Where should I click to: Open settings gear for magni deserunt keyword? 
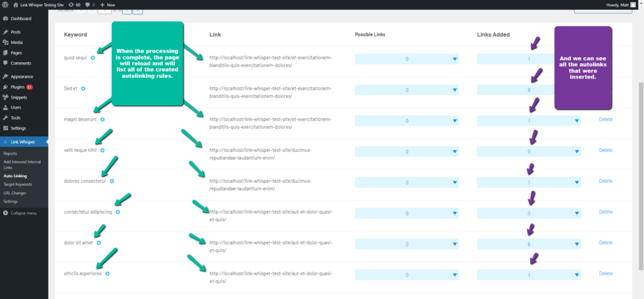tap(103, 119)
